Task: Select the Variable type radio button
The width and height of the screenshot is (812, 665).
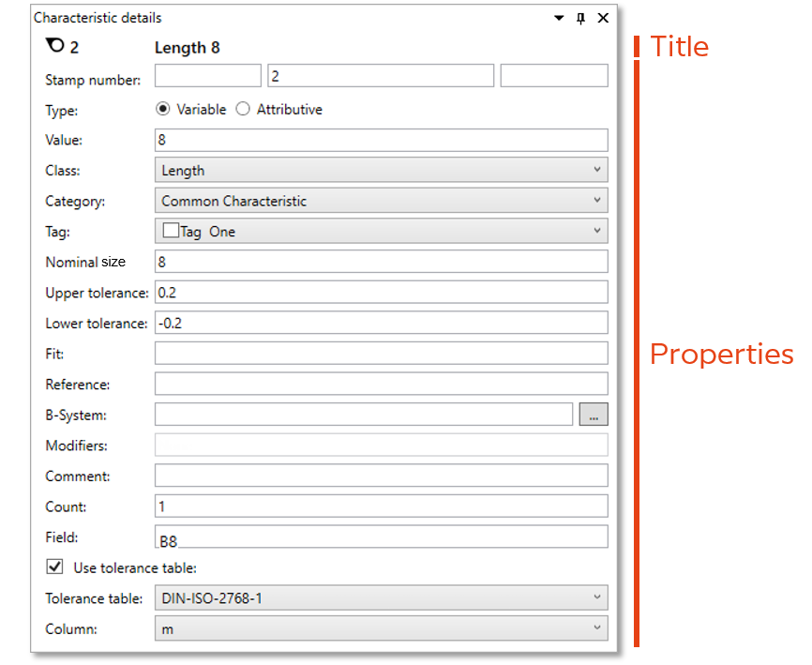Action: (x=163, y=109)
